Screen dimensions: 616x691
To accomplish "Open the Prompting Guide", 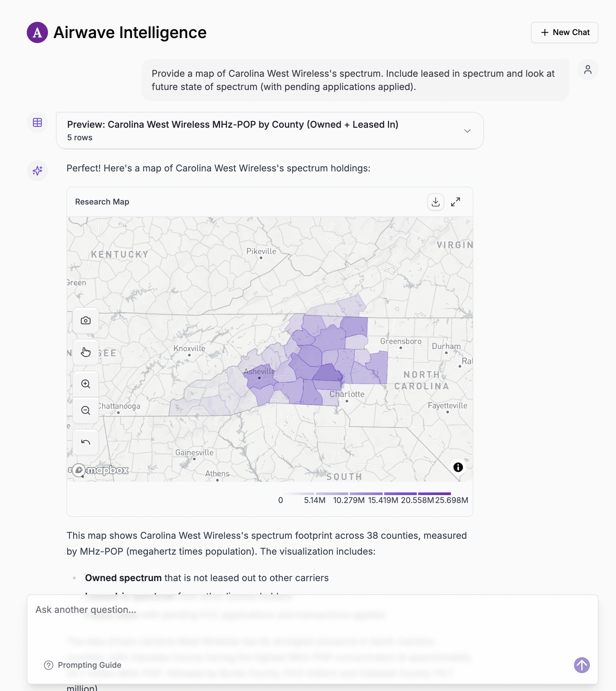I will click(83, 665).
